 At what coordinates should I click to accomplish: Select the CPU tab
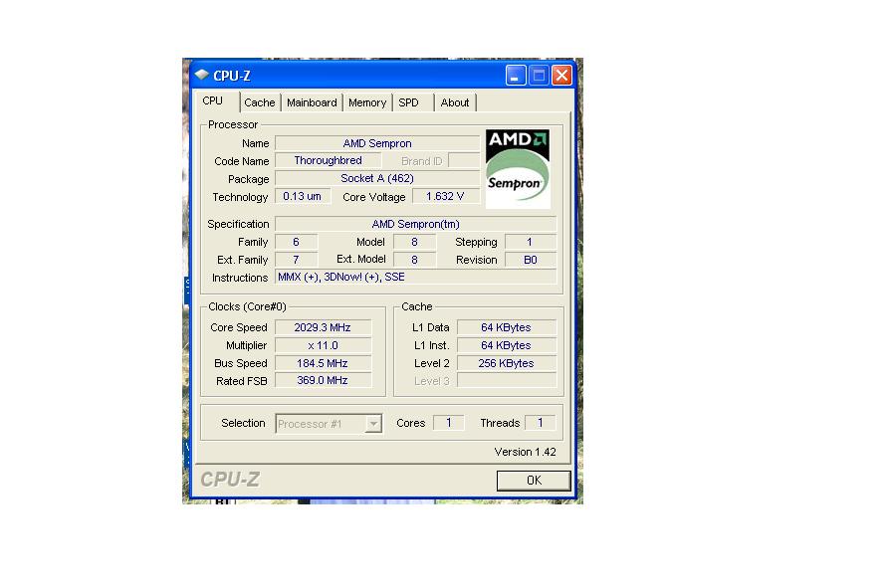[x=215, y=100]
